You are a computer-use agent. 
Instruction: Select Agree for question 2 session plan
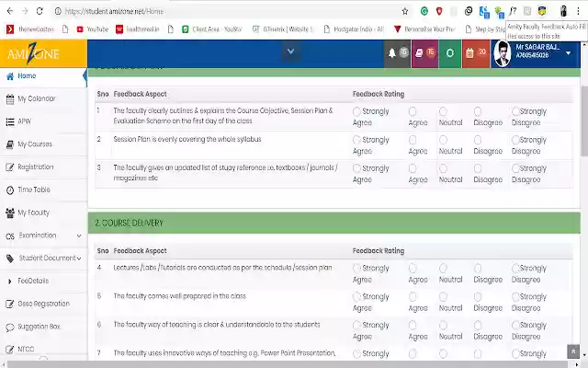click(413, 140)
